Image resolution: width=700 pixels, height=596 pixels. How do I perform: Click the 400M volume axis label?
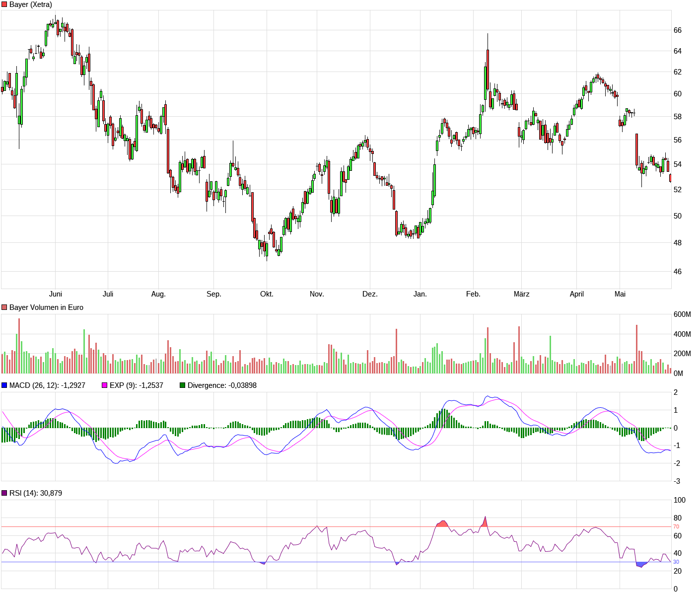[682, 334]
